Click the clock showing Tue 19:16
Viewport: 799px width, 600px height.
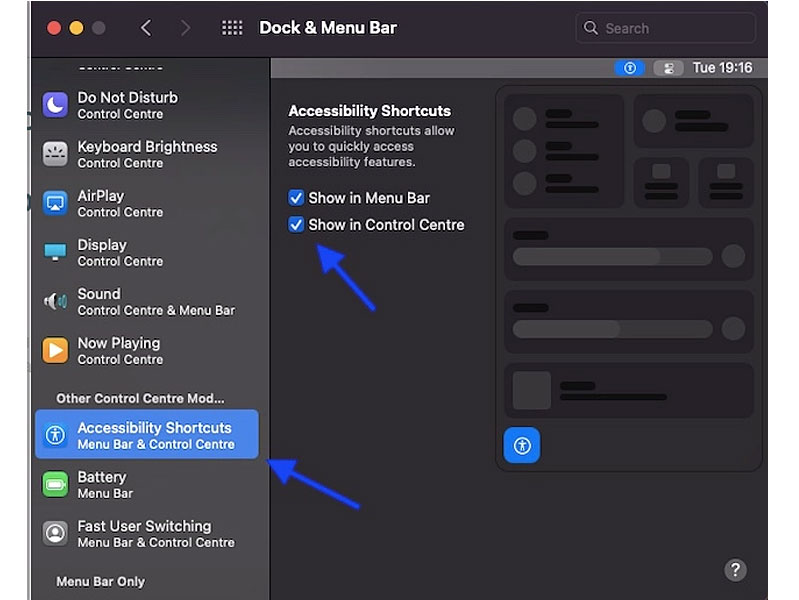click(722, 68)
